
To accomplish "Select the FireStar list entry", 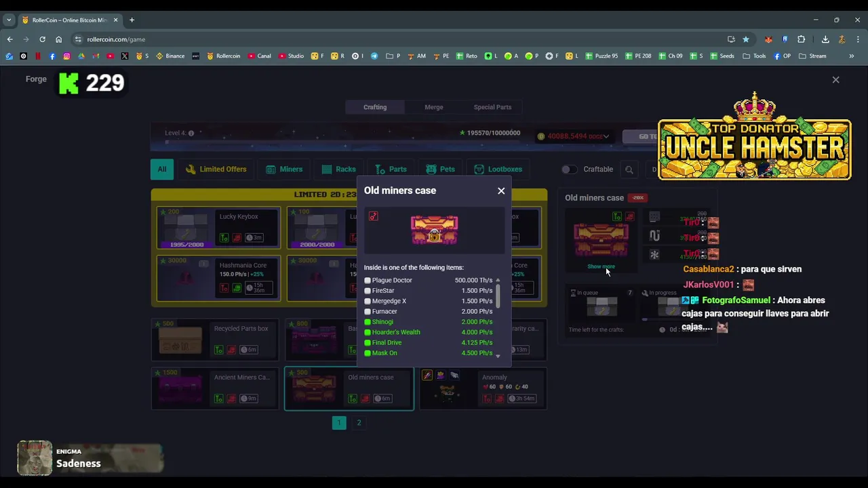I will [x=429, y=291].
